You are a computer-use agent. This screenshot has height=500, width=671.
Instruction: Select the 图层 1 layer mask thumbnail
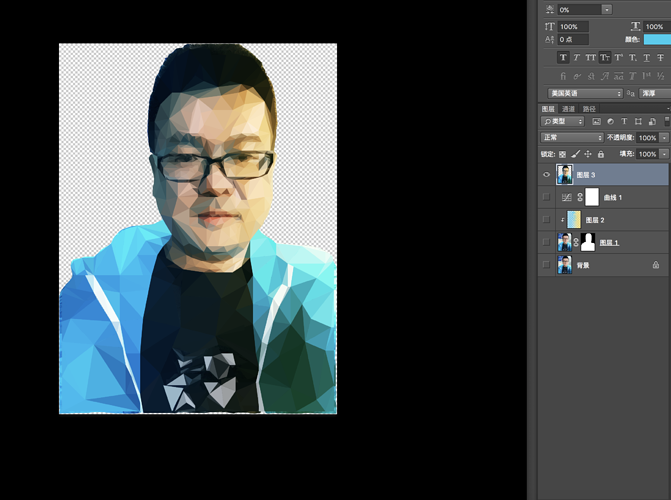click(x=588, y=242)
